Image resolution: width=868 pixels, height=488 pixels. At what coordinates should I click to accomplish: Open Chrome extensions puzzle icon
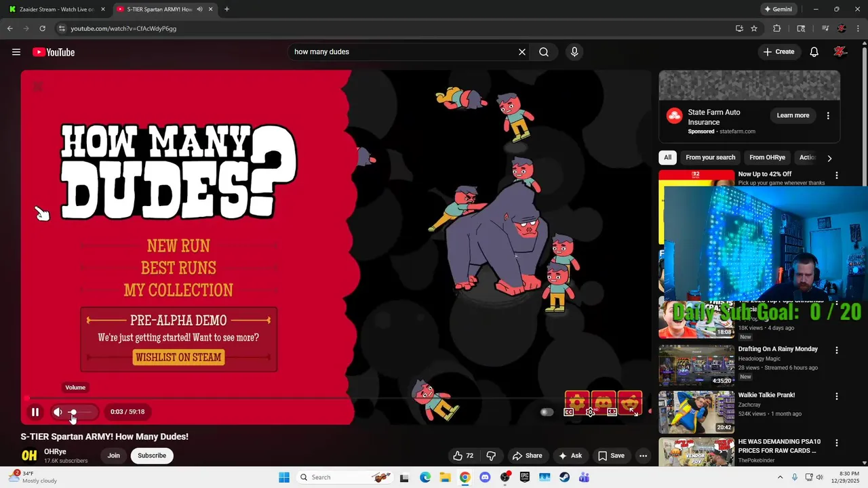(x=777, y=28)
